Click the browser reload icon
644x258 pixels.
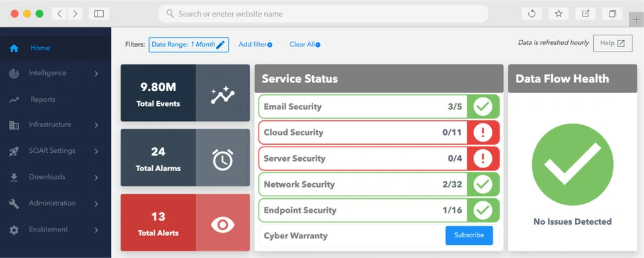(x=532, y=14)
